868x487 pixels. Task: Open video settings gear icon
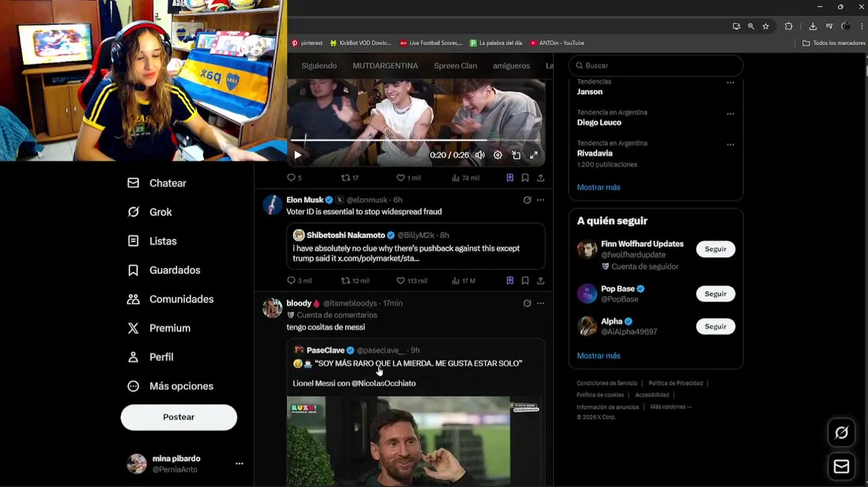coord(498,155)
